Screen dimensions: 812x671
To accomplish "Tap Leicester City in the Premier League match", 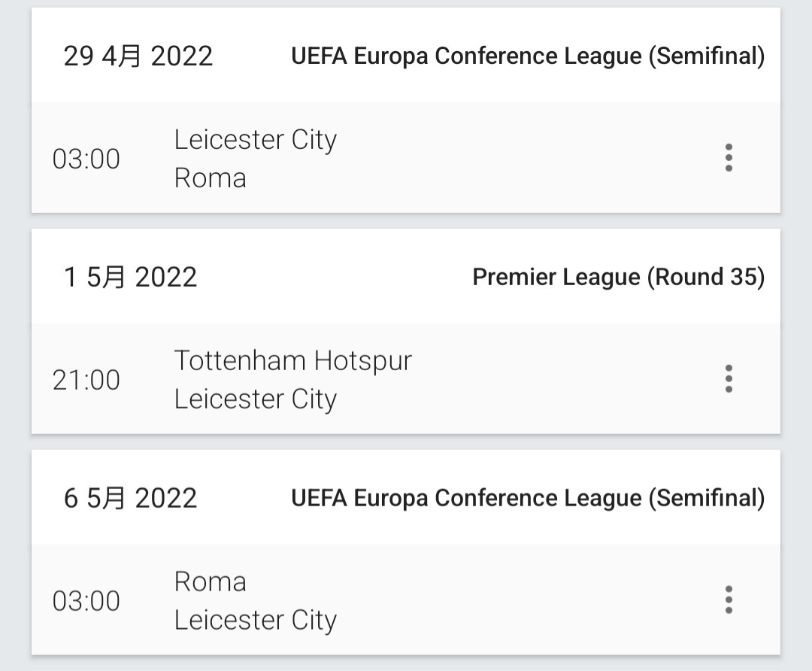I will [256, 399].
